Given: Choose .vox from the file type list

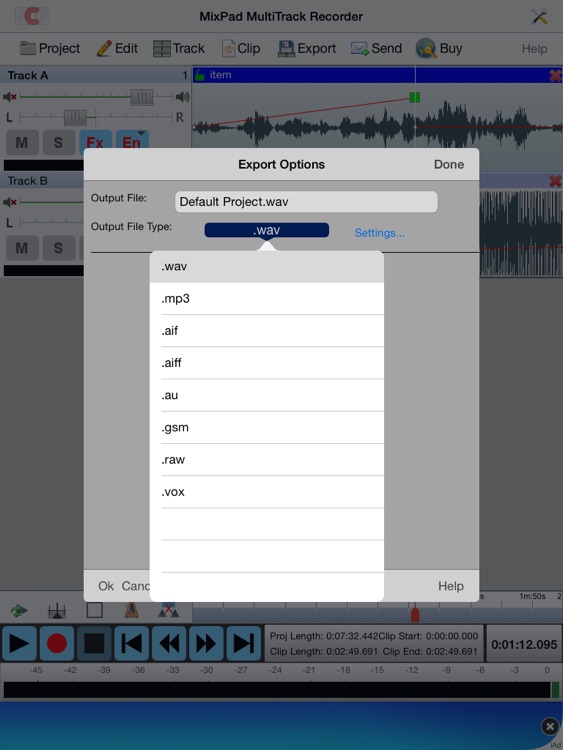Looking at the screenshot, I should pos(267,492).
